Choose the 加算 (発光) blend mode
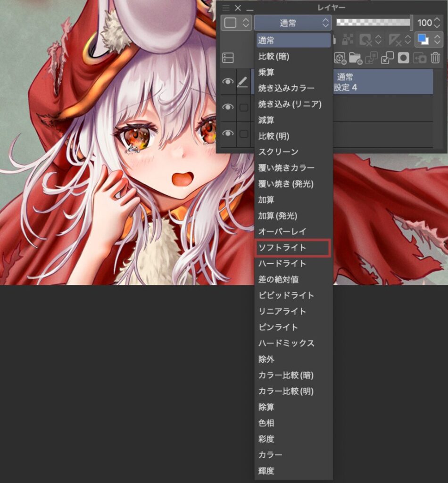This screenshot has width=448, height=483. [x=293, y=216]
